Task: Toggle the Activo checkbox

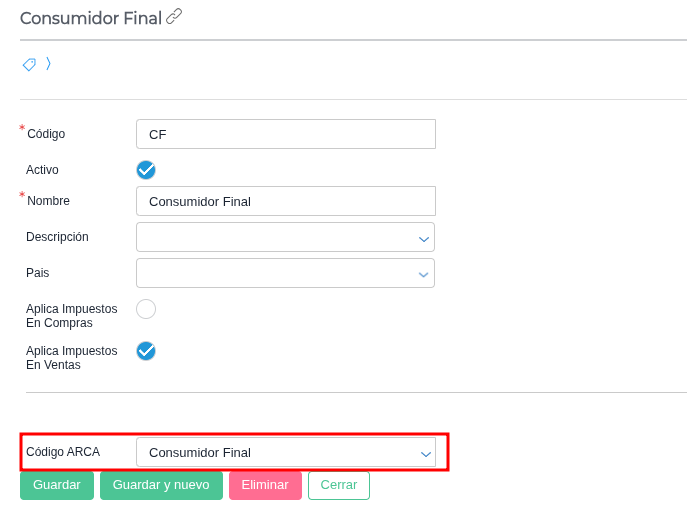Action: (146, 170)
